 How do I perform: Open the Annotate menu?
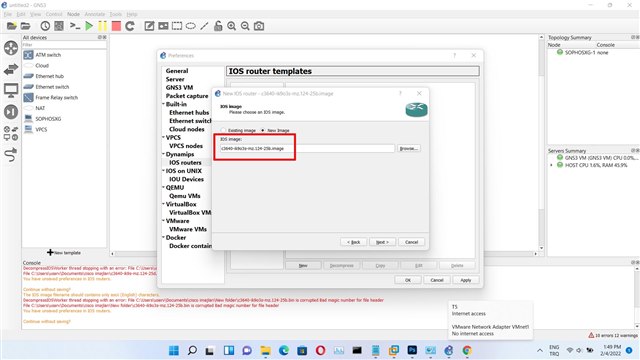pyautogui.click(x=95, y=14)
